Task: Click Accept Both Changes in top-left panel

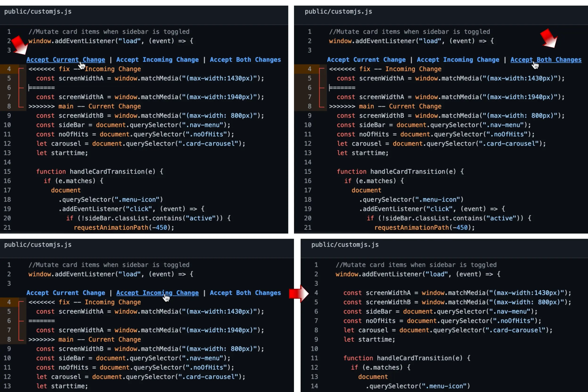Action: point(245,59)
